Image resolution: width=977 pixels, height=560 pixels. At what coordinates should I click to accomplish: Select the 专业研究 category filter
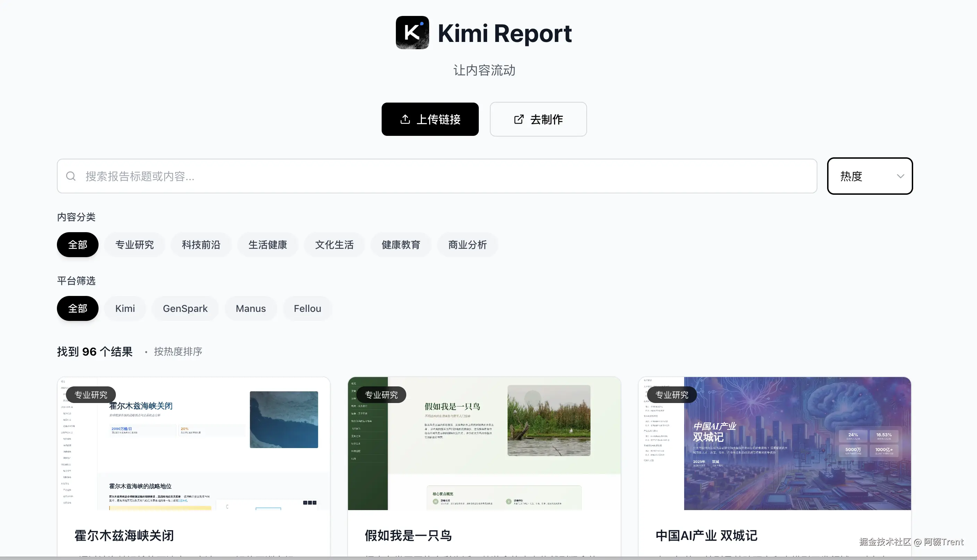click(134, 245)
